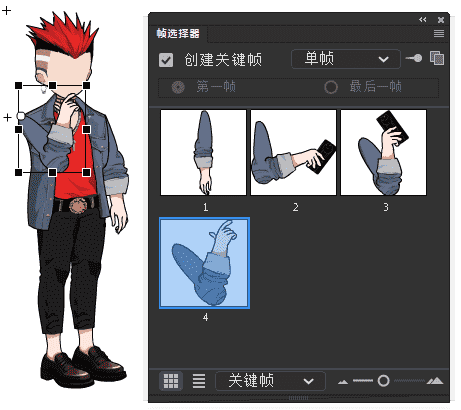
Task: Select the highlighted frame 4 thumbnail
Action: 204,263
